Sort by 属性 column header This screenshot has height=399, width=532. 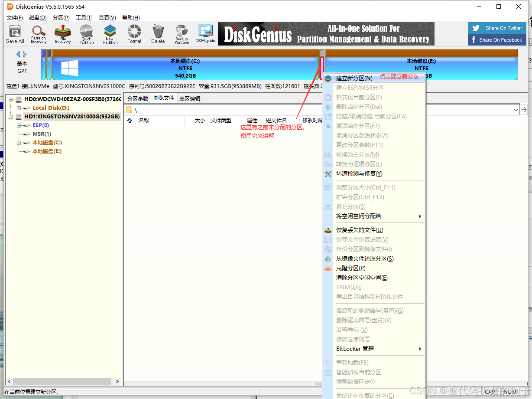click(x=252, y=121)
